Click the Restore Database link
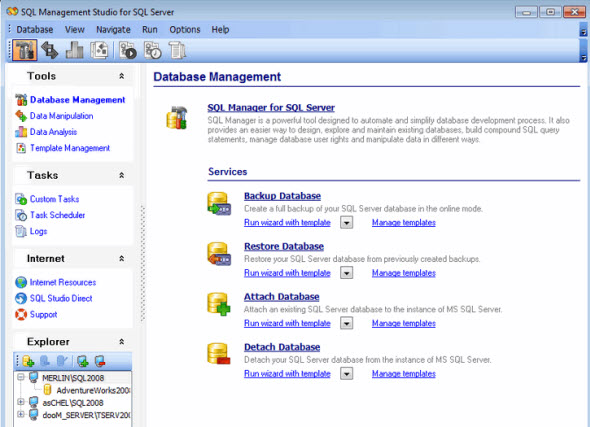The width and height of the screenshot is (590, 427). 284,246
